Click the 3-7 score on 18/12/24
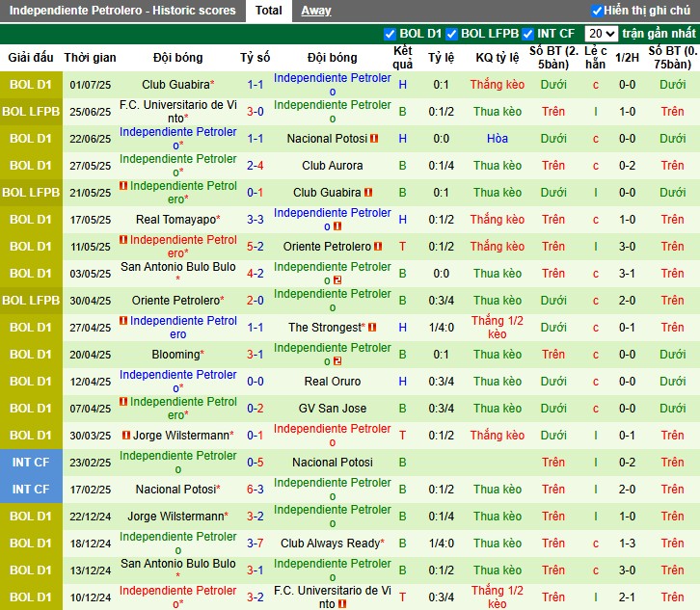700x610 pixels. [255, 544]
